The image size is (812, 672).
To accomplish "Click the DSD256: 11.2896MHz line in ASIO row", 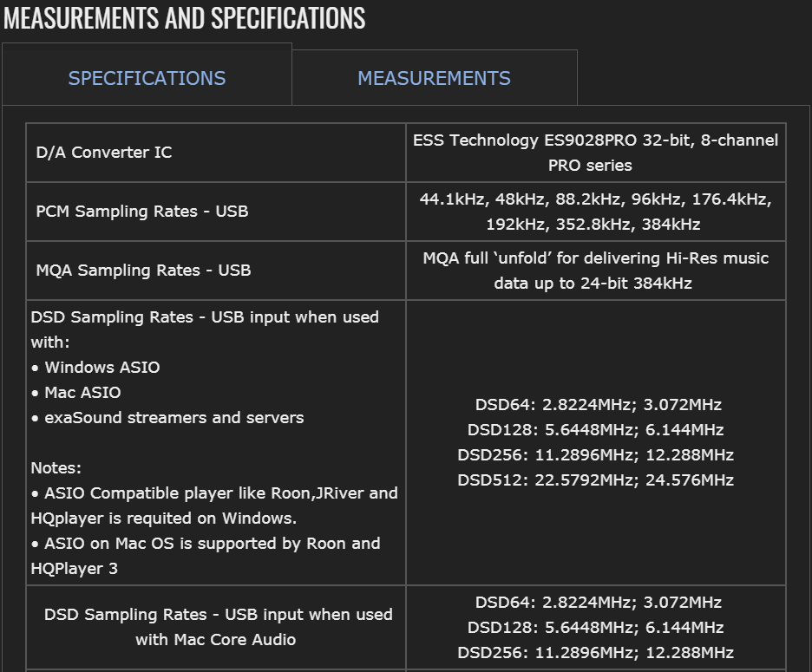I will coord(595,455).
